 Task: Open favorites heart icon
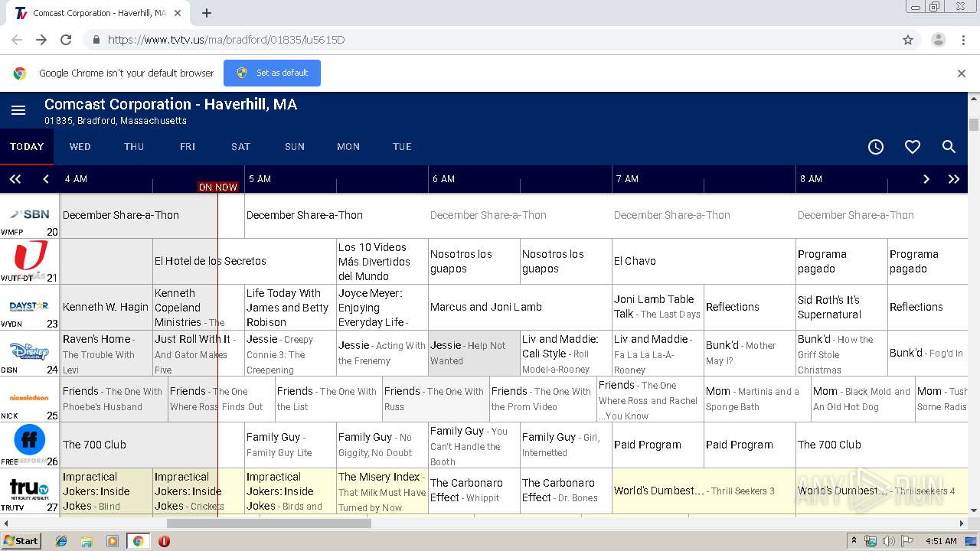coord(913,147)
